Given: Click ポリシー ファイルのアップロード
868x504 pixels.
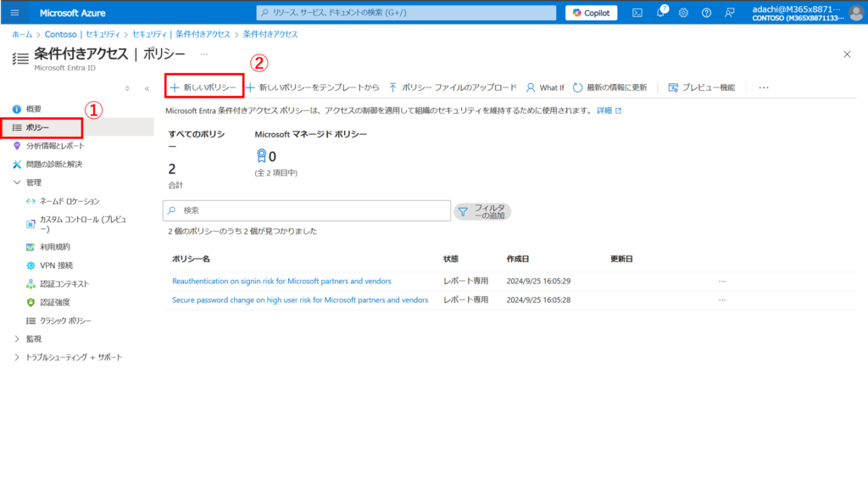Looking at the screenshot, I should point(453,87).
